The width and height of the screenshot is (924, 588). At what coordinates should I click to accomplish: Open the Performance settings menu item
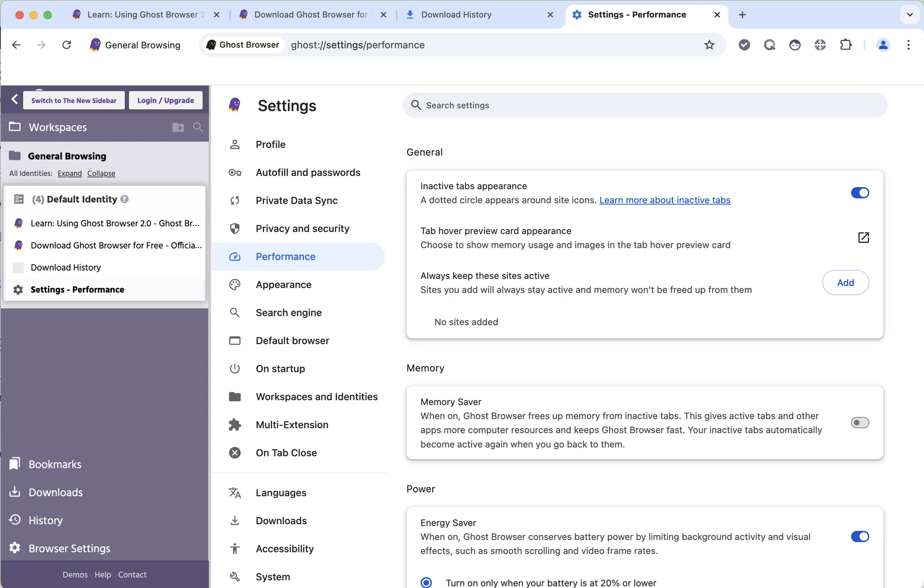coord(285,256)
